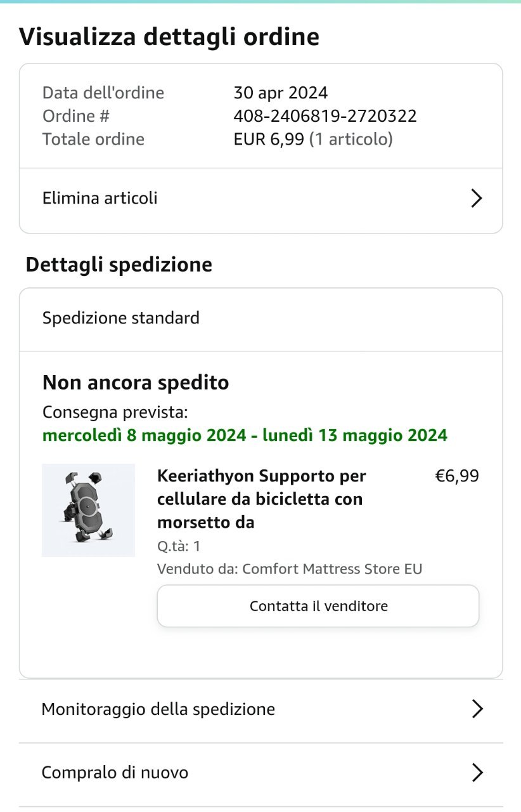521x812 pixels.
Task: Open Monitoraggio della spedizione
Action: pyautogui.click(x=158, y=709)
